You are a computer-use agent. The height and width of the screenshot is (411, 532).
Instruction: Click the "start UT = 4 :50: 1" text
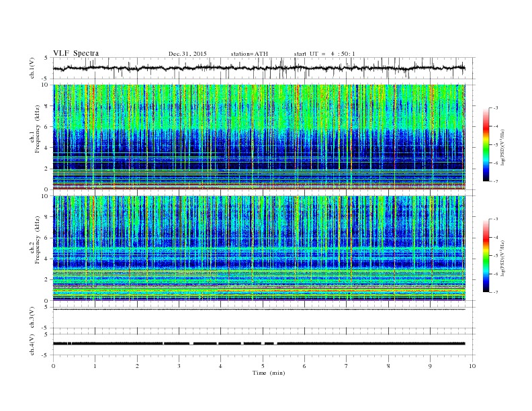click(x=324, y=54)
